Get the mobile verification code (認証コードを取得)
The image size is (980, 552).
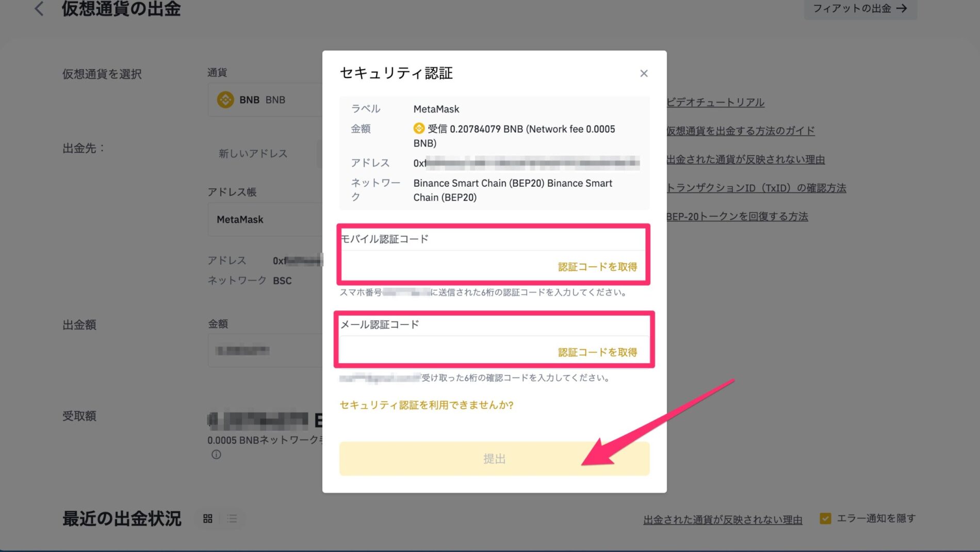(x=597, y=267)
